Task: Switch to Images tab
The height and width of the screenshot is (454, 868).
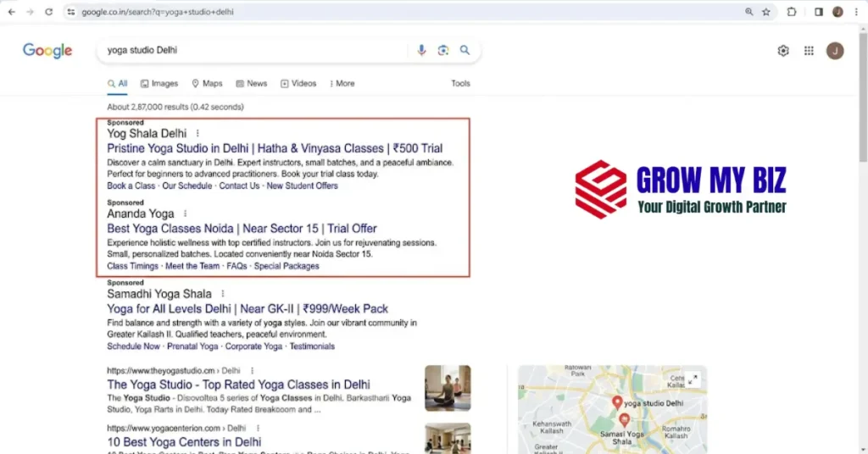Action: (159, 84)
